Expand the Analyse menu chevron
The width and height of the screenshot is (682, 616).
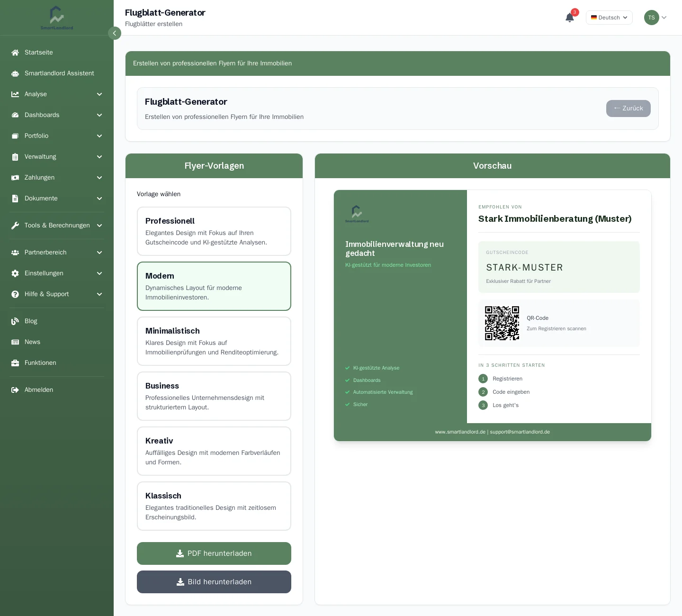(99, 94)
